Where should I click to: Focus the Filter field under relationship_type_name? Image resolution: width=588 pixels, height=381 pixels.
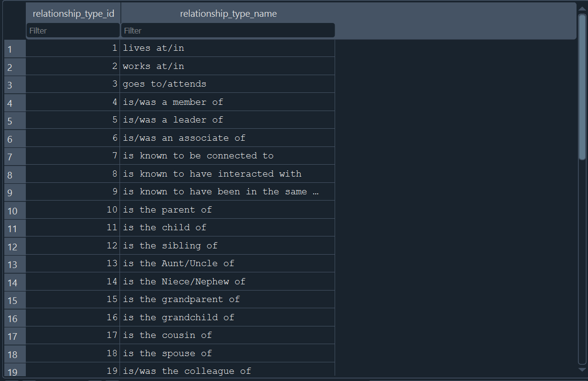pyautogui.click(x=228, y=31)
